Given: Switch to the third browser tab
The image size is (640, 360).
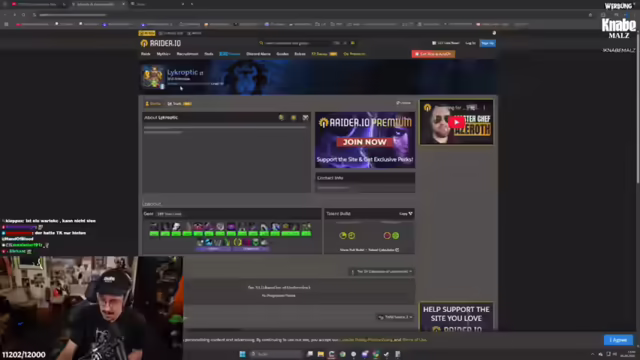Looking at the screenshot, I should [x=157, y=4].
